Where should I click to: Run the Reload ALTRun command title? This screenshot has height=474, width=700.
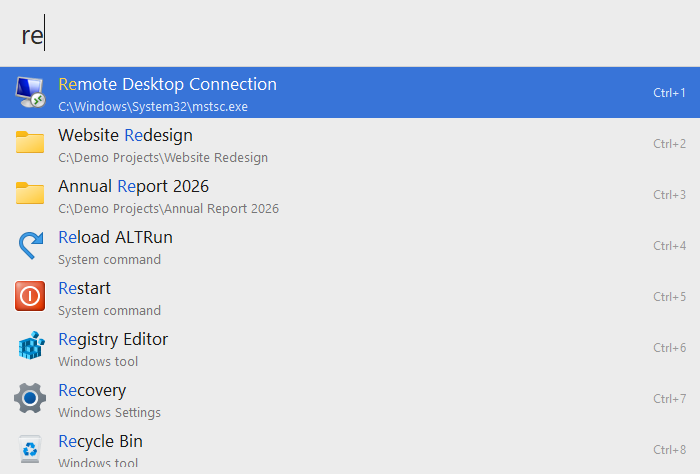(115, 237)
